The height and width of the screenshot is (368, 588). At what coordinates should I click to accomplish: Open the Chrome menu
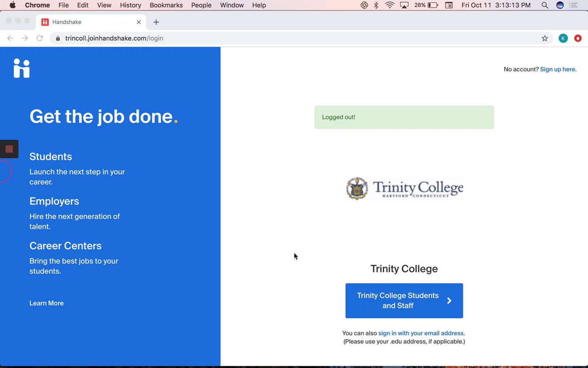pos(37,5)
